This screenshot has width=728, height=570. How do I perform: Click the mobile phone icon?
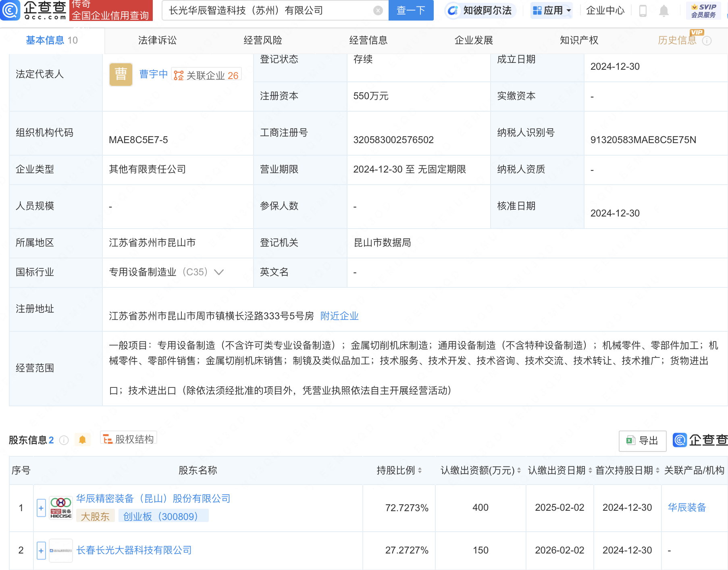643,11
